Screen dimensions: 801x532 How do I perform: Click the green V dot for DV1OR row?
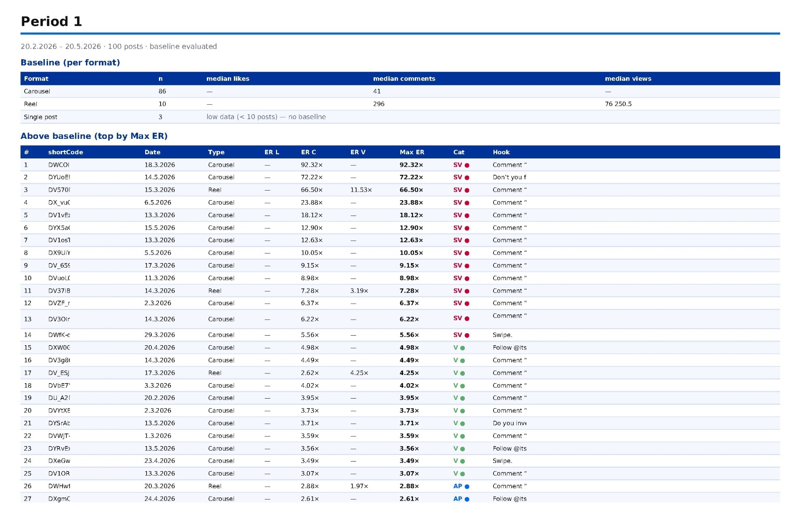(462, 474)
